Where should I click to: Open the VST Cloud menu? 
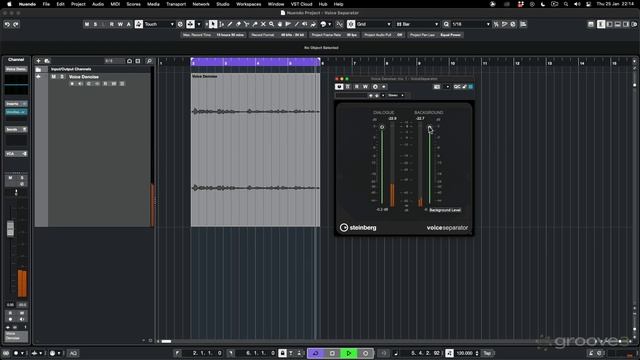click(x=301, y=4)
